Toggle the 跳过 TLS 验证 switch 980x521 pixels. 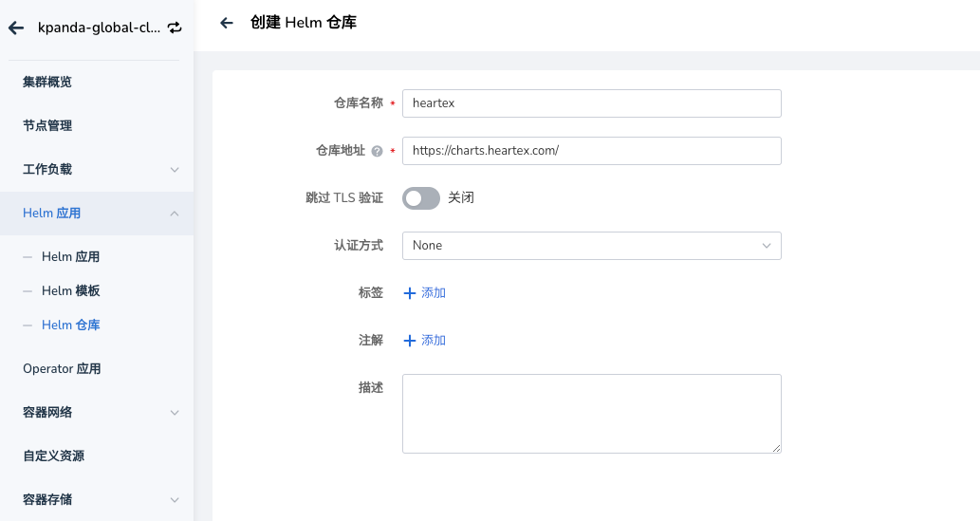[x=421, y=198]
